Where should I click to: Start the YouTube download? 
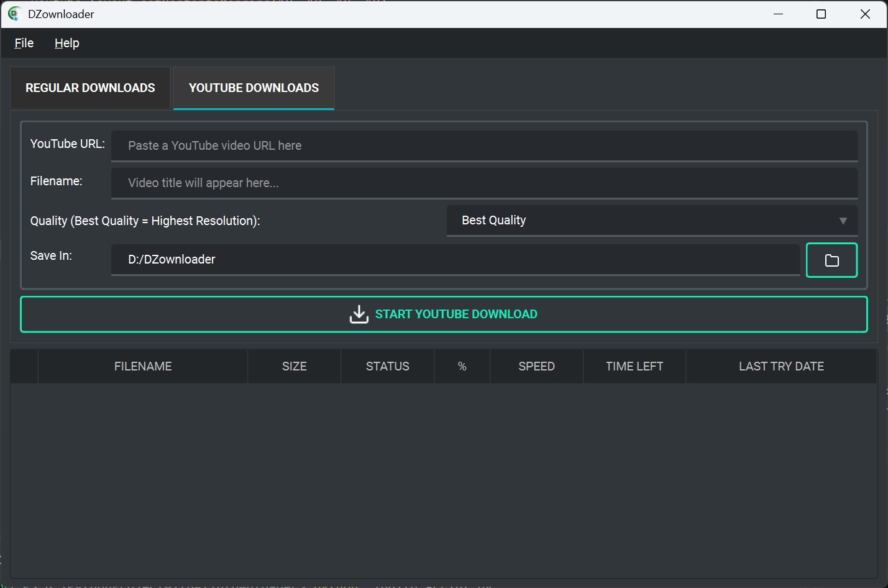click(x=444, y=314)
